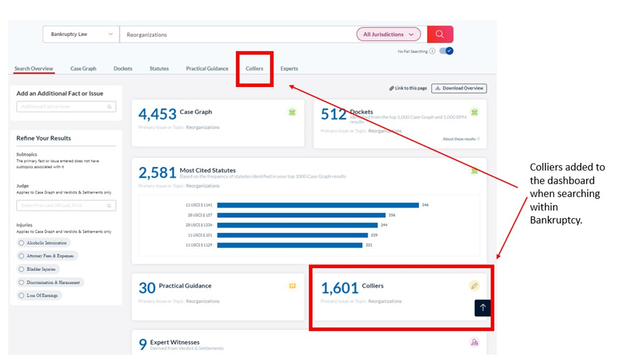Image resolution: width=619 pixels, height=364 pixels.
Task: Click the 11 USCS § 1129 bar
Action: coord(290,245)
